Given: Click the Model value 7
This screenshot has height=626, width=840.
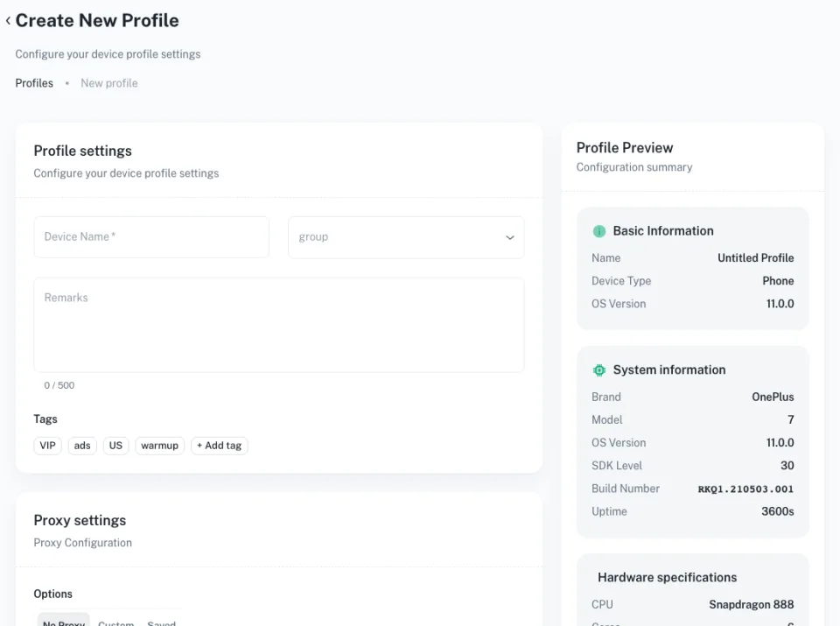Looking at the screenshot, I should pyautogui.click(x=791, y=419).
